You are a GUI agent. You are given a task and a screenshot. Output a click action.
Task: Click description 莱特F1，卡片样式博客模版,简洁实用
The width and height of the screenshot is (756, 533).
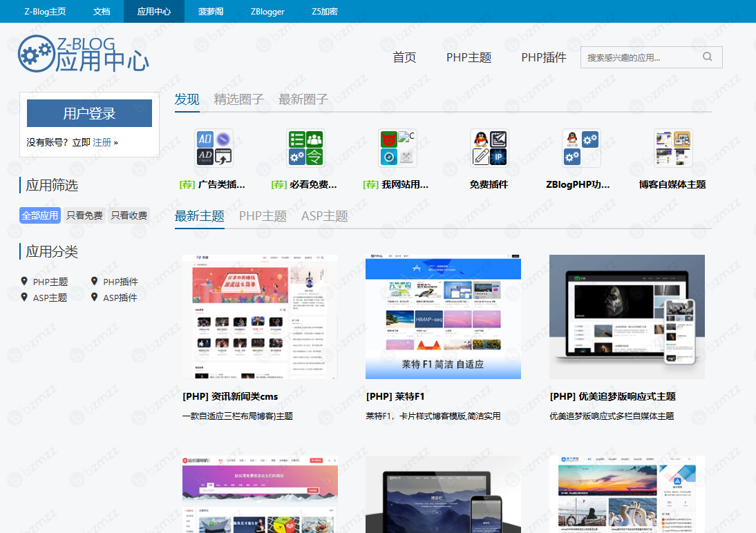pyautogui.click(x=433, y=416)
